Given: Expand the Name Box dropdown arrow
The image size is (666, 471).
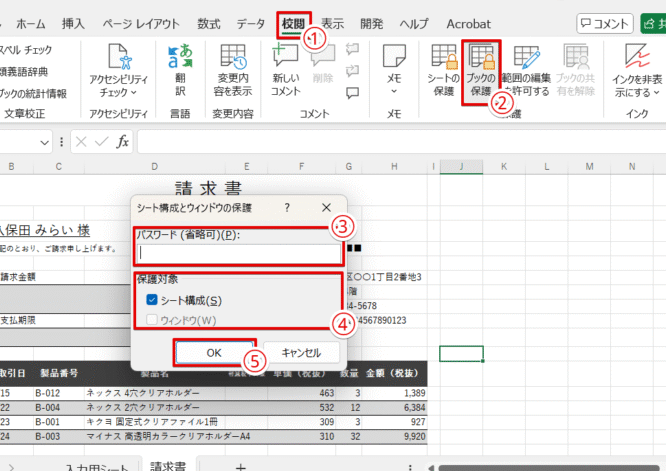Looking at the screenshot, I should tap(45, 142).
